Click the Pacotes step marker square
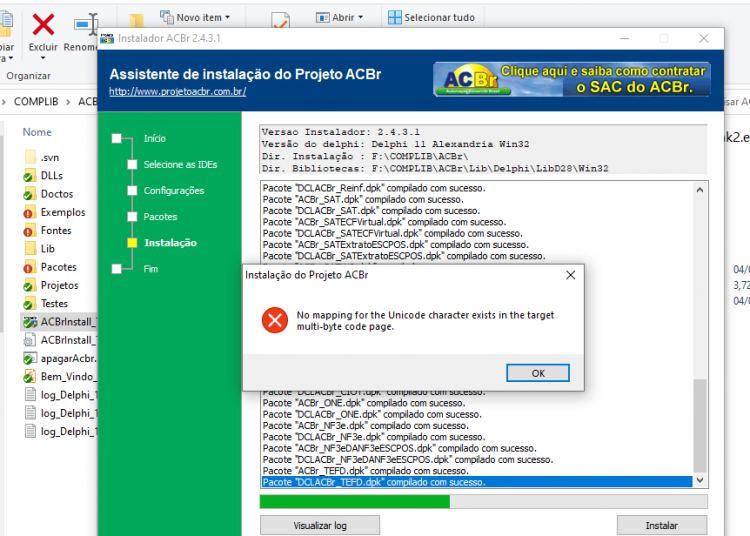Image resolution: width=750 pixels, height=536 pixels. click(132, 217)
